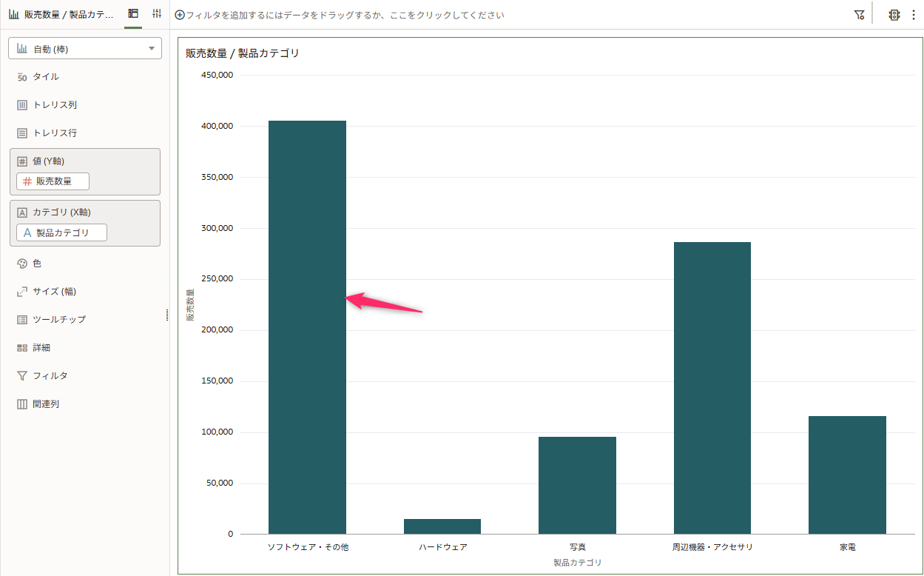Viewport: 924px width, 576px height.
Task: Click the 販売数量 measure pill
Action: click(x=53, y=181)
